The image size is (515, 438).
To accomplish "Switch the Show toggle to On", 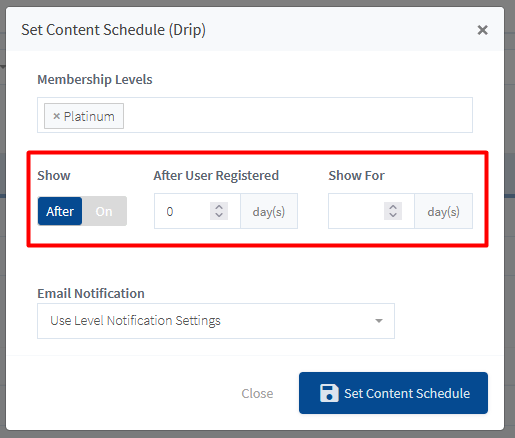I will 104,211.
